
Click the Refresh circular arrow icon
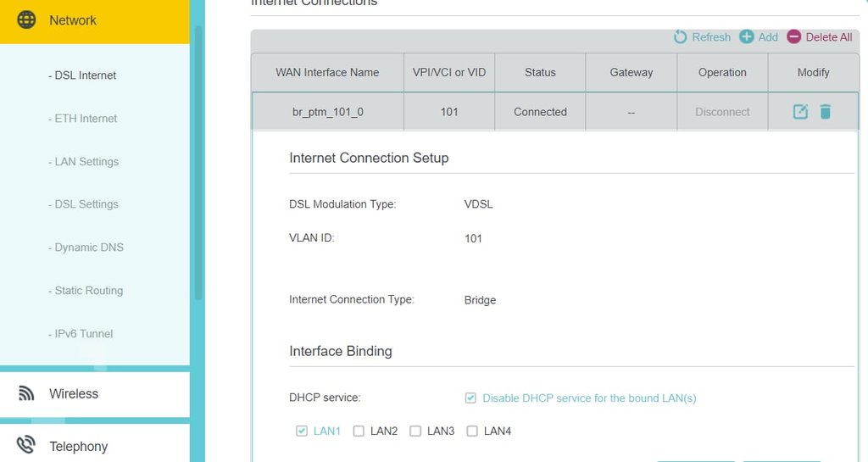(681, 37)
